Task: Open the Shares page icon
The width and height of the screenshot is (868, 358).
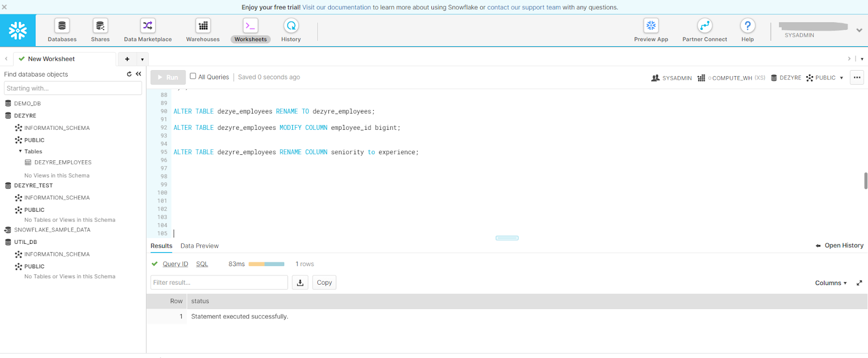Action: click(x=100, y=26)
